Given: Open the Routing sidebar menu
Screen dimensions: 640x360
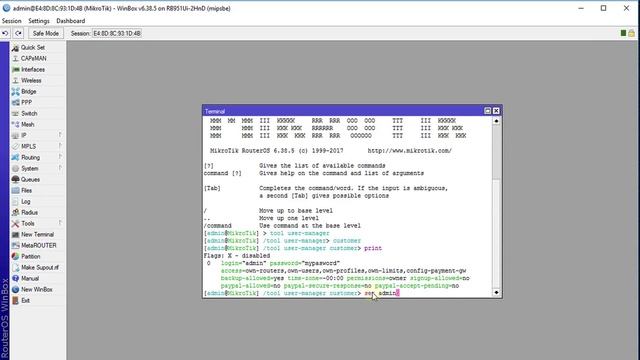Looking at the screenshot, I should (38, 158).
